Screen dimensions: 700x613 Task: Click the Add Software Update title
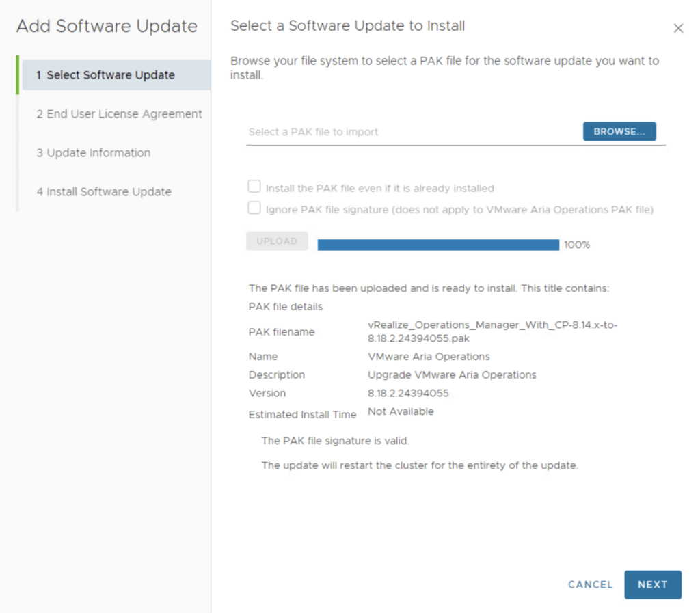107,27
